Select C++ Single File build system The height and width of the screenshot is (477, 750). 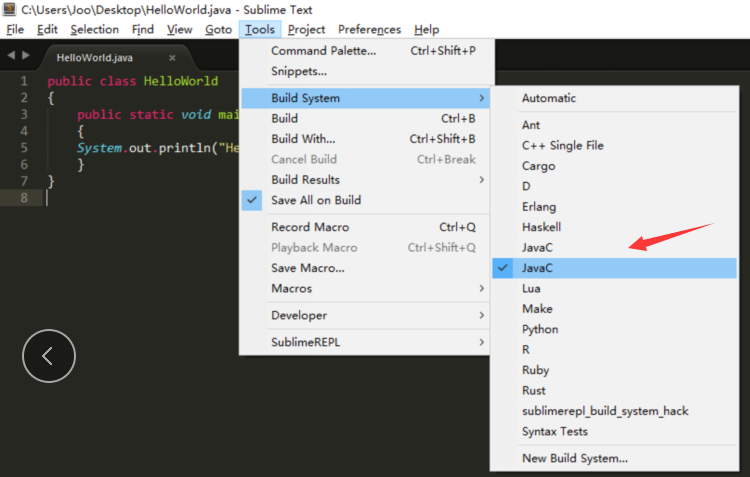[x=615, y=145]
